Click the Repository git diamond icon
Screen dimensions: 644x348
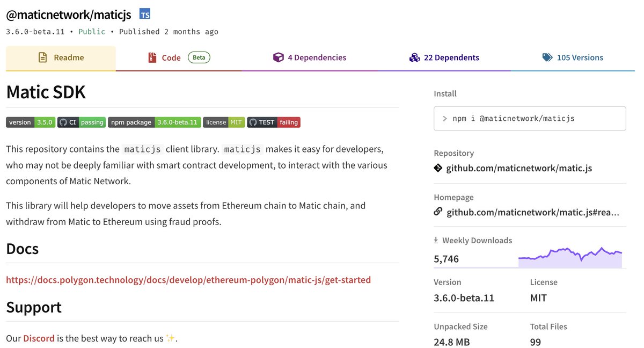coord(438,168)
